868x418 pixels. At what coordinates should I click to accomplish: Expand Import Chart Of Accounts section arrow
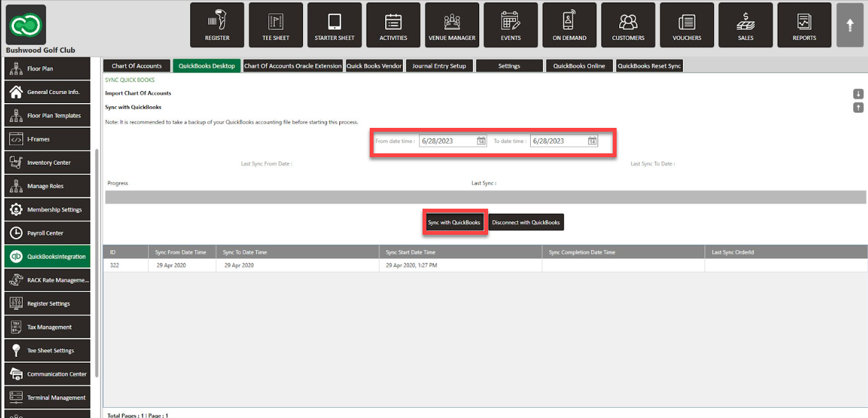858,94
